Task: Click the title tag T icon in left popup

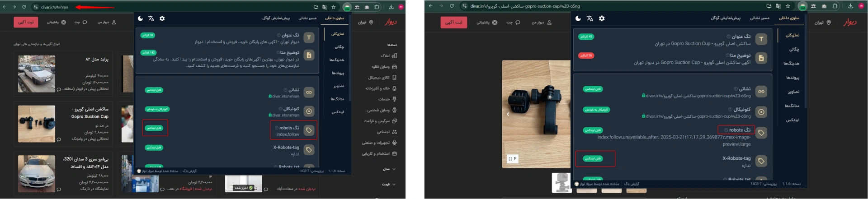Action: tap(309, 38)
